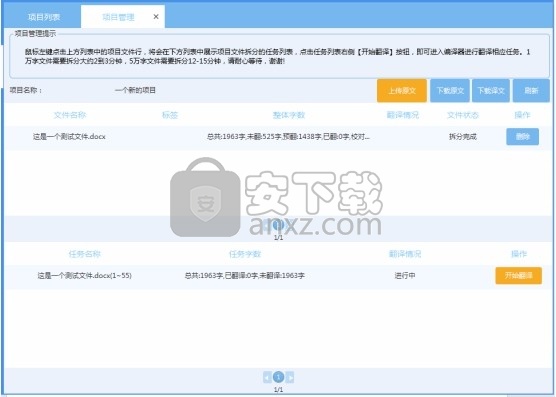The height and width of the screenshot is (397, 556).
Task: Click the 文件状态 column header
Action: [x=463, y=115]
